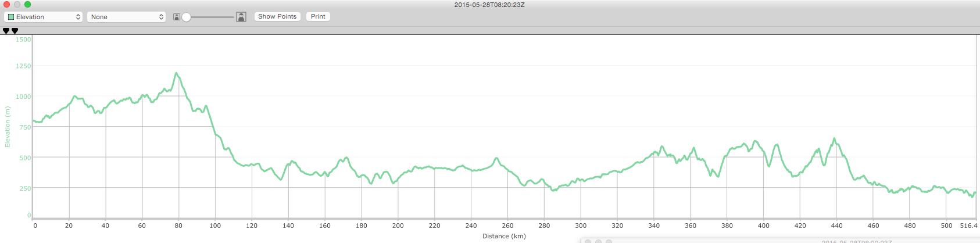Close the elevation profile window

tap(6, 5)
